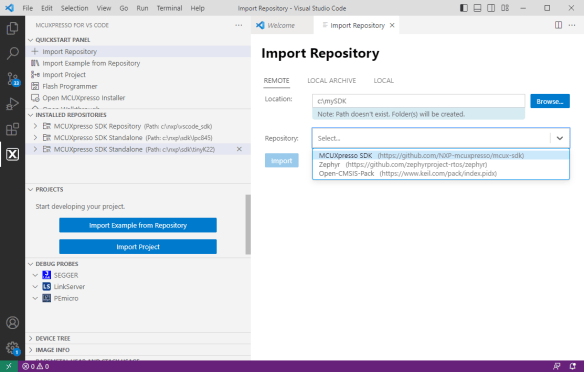
Task: Click the Location path input field
Action: tap(418, 101)
